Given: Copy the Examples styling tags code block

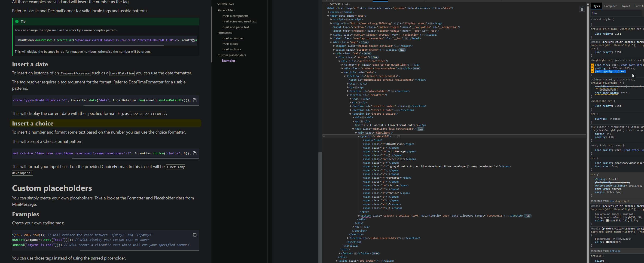Looking at the screenshot, I should pyautogui.click(x=195, y=235).
